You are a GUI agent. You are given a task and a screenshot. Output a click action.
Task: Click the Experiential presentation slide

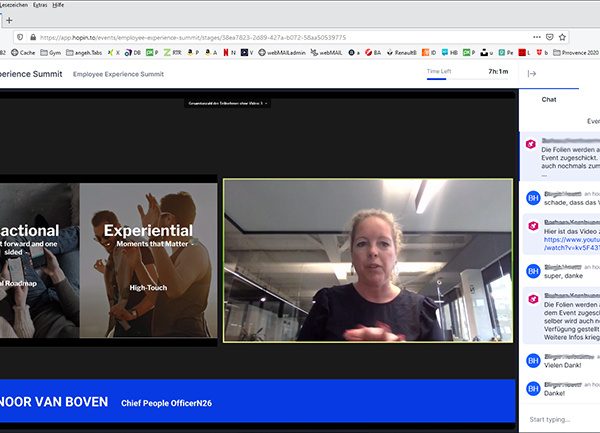click(x=148, y=260)
